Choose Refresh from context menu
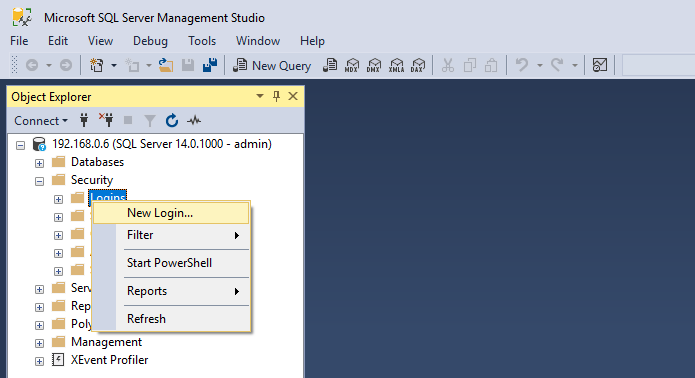This screenshot has width=695, height=378. coord(171,319)
